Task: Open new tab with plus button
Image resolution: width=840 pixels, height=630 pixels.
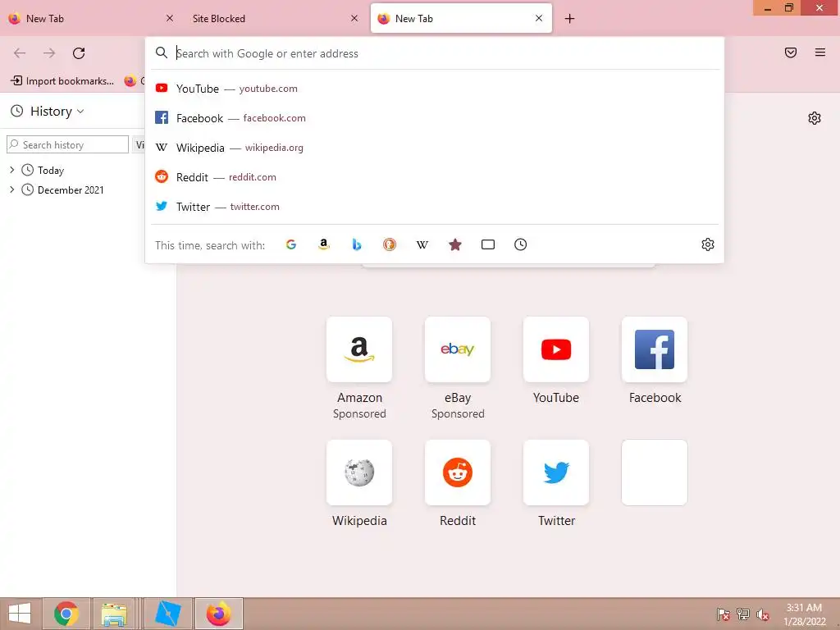Action: [x=569, y=19]
